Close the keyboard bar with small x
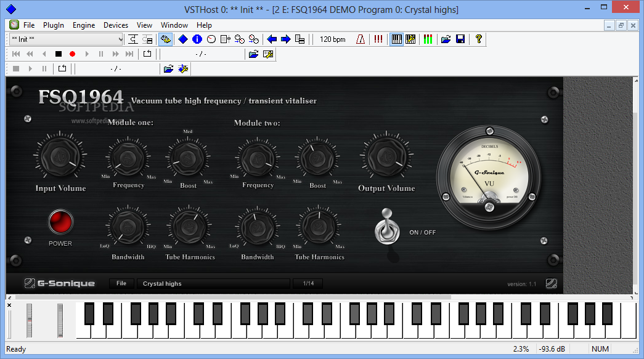The width and height of the screenshot is (644, 359). (x=9, y=305)
